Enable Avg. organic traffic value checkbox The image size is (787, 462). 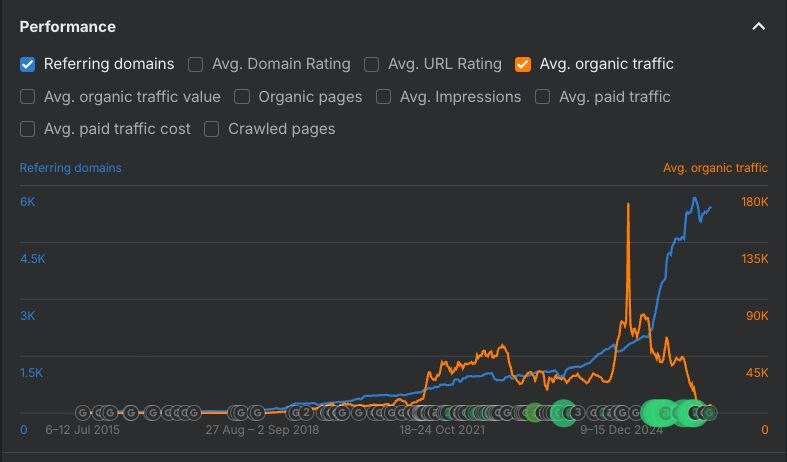tap(28, 97)
